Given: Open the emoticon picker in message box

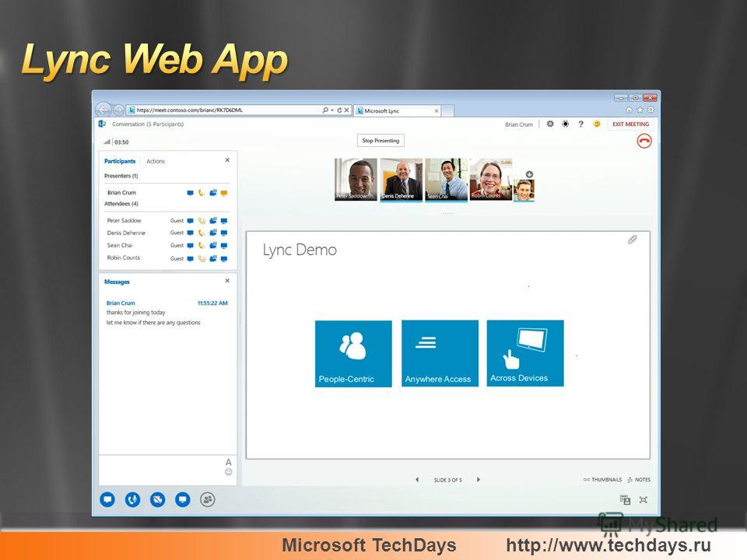Looking at the screenshot, I should 228,472.
